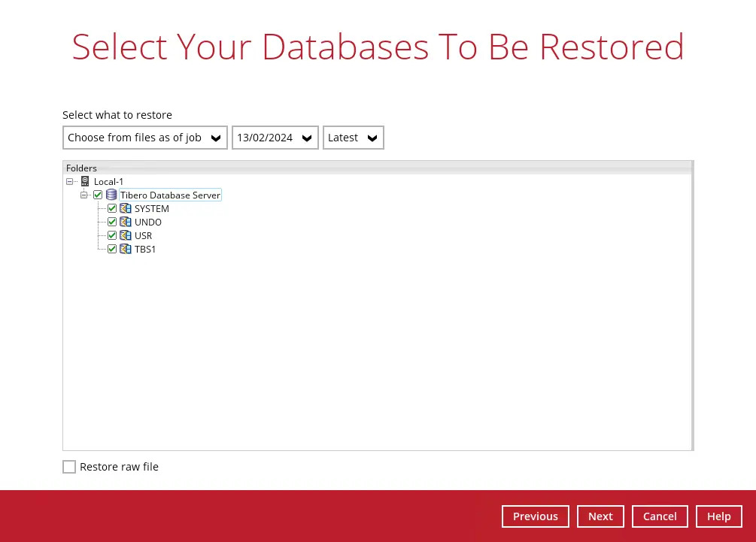Click the Previous button
Screen dimensions: 756x542
pos(535,516)
